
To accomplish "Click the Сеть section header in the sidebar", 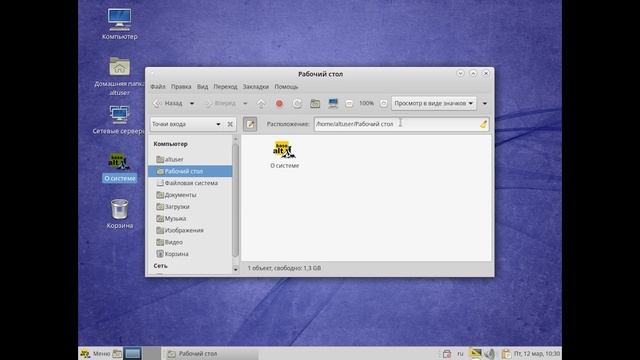I will pos(160,266).
